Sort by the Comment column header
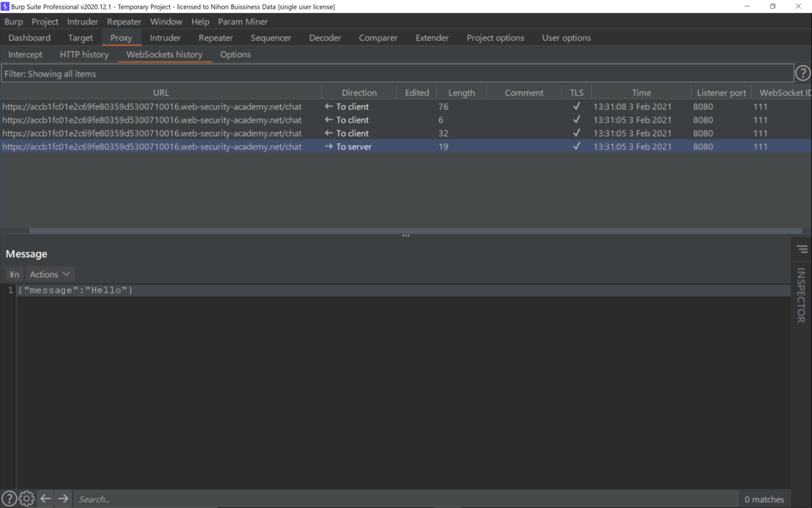Screen dimensions: 812x508 pyautogui.click(x=524, y=93)
